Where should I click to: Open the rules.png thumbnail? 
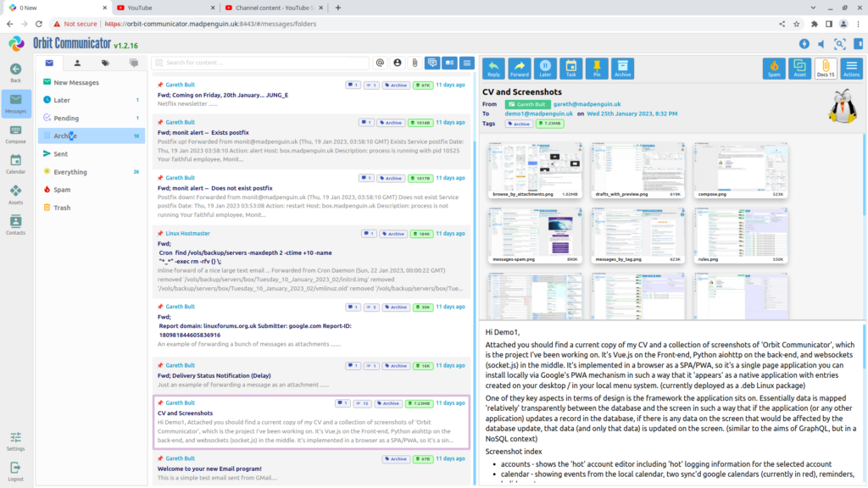point(741,236)
